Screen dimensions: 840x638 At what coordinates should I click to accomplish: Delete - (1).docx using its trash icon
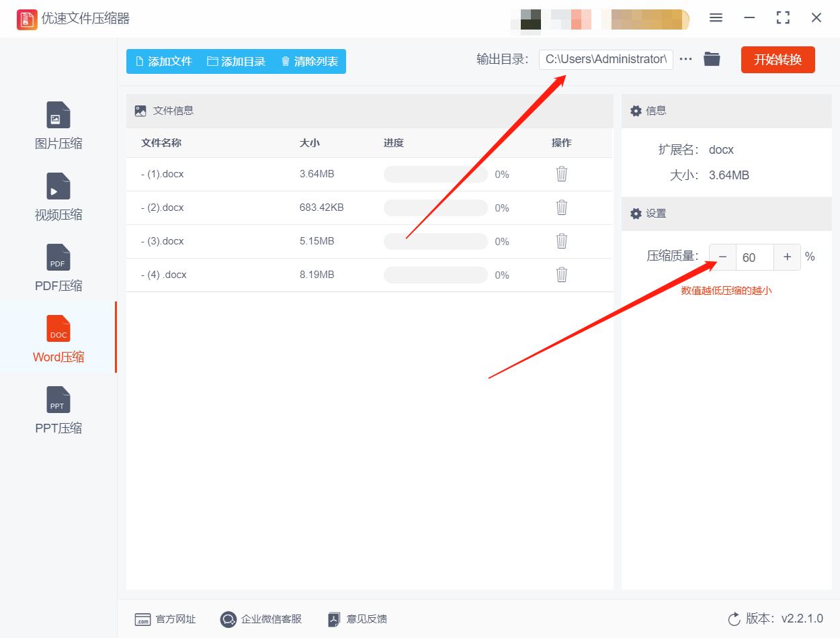point(561,174)
